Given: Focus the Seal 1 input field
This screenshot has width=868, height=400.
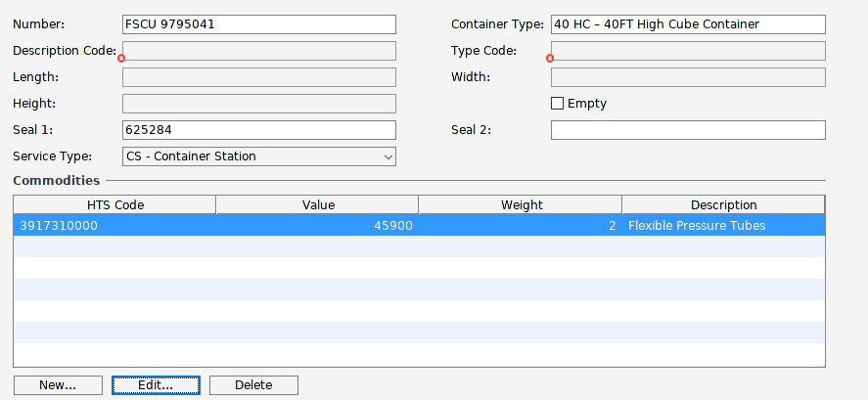Looking at the screenshot, I should click(x=258, y=130).
